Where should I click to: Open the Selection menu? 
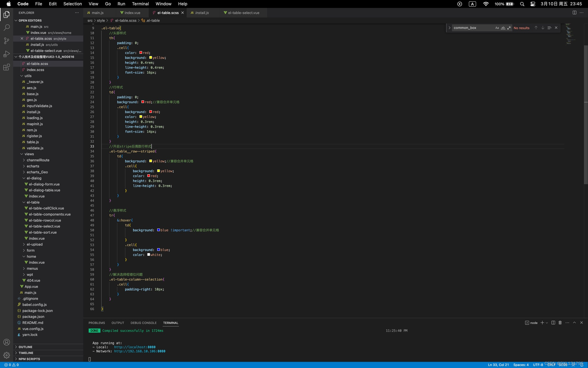pos(72,4)
